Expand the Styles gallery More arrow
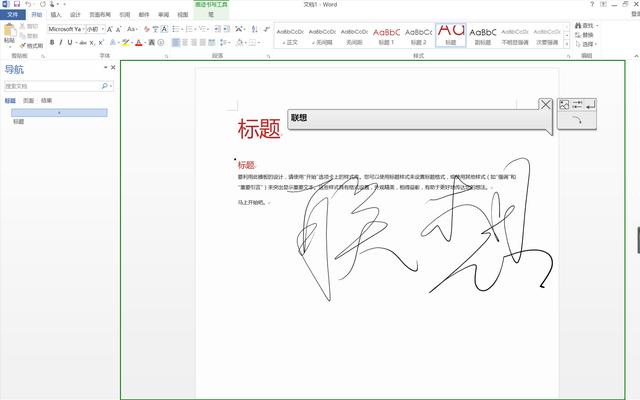Screen dimensions: 640x400 [x=567, y=44]
